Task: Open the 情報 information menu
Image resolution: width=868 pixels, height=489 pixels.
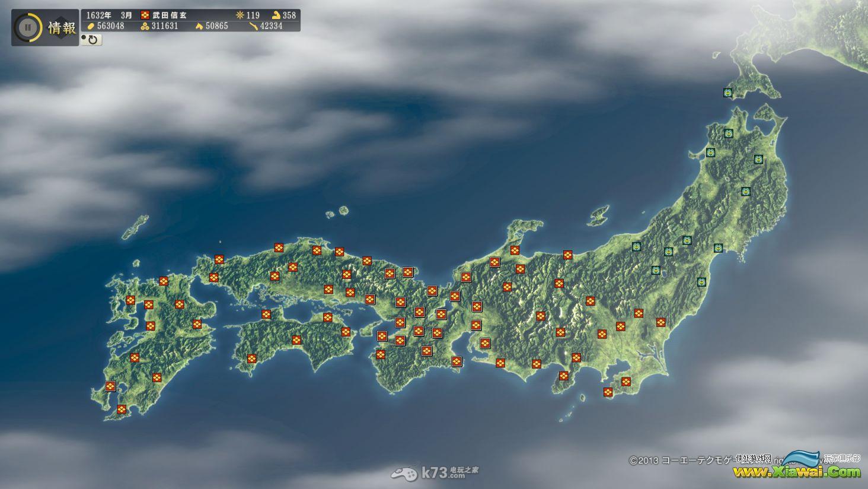Action: pyautogui.click(x=62, y=28)
